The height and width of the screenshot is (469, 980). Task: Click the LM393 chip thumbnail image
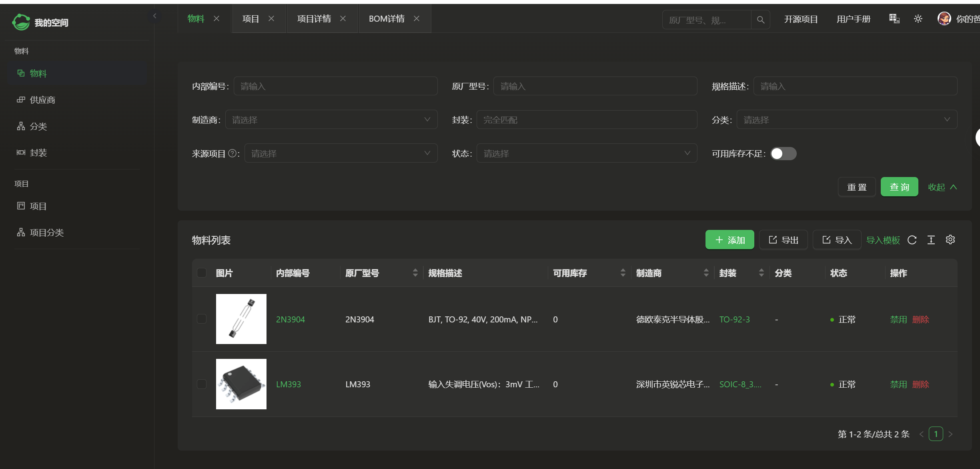click(241, 384)
